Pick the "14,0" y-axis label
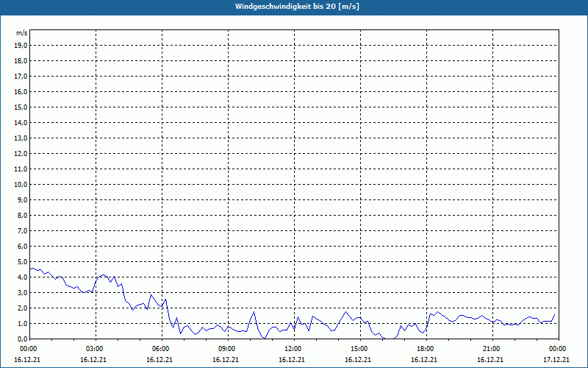 (21, 122)
